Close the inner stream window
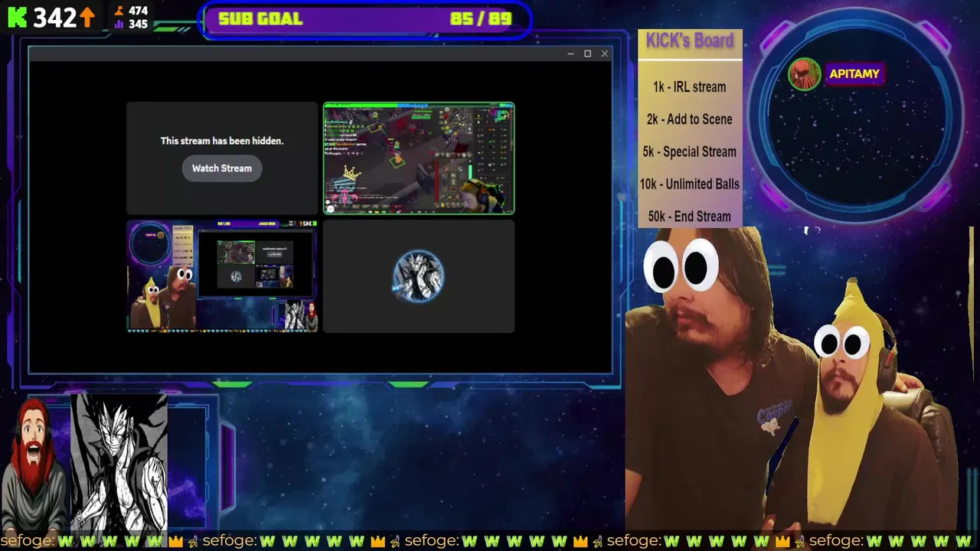980x551 pixels. coord(605,54)
